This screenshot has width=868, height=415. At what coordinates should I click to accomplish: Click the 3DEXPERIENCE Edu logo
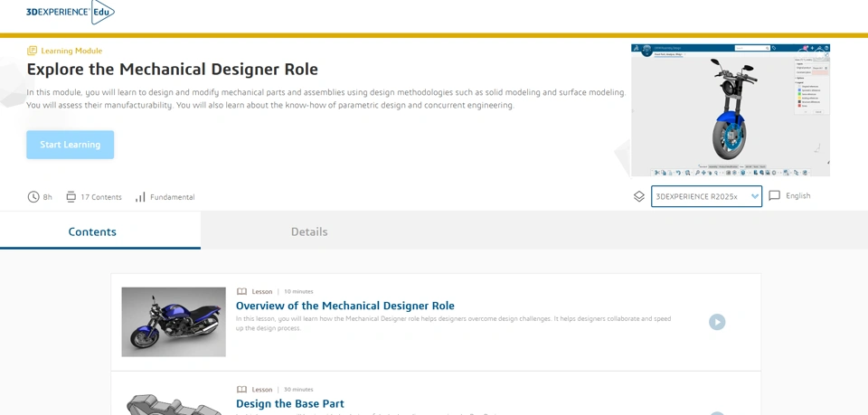point(71,12)
